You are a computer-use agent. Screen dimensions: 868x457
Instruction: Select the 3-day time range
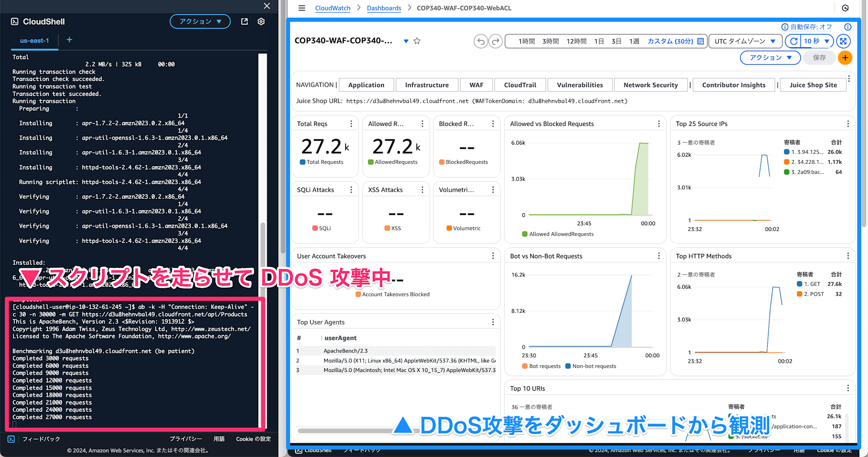pos(616,41)
